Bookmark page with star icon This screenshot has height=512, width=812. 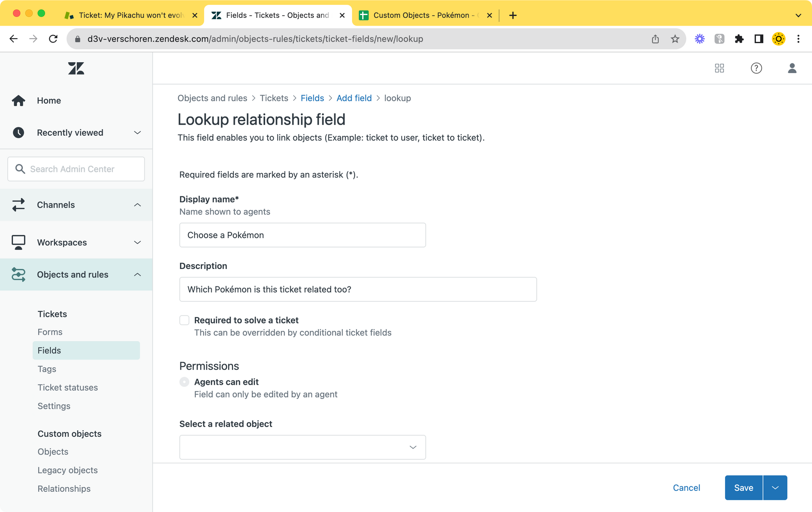675,39
